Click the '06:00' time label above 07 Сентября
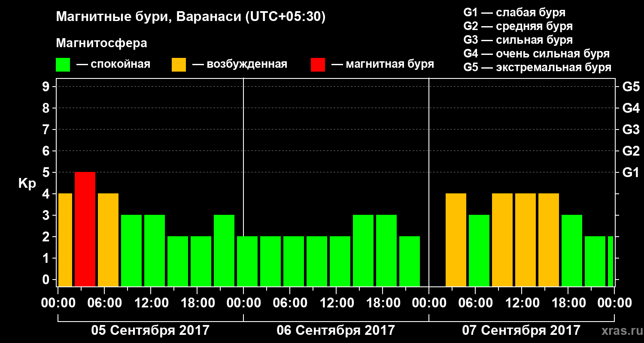This screenshot has width=644, height=343. coord(475,303)
